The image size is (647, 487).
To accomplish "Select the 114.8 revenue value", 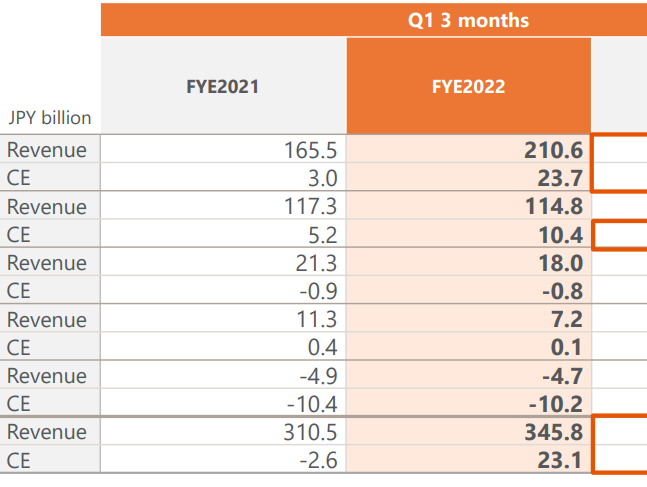I will click(554, 207).
